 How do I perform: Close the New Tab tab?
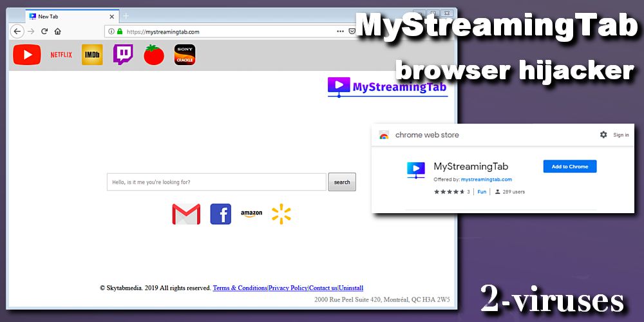pos(111,17)
